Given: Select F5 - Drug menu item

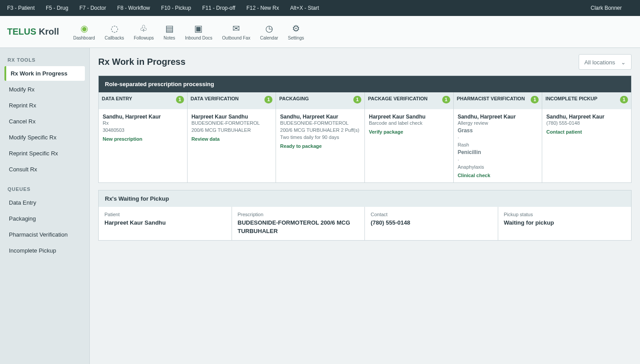Looking at the screenshot, I should pos(57,8).
